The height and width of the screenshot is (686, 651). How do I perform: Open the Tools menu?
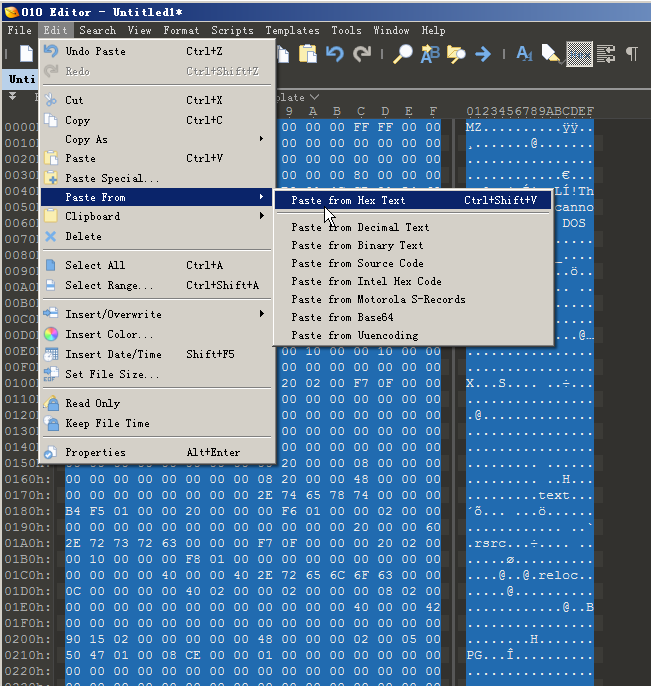[346, 31]
